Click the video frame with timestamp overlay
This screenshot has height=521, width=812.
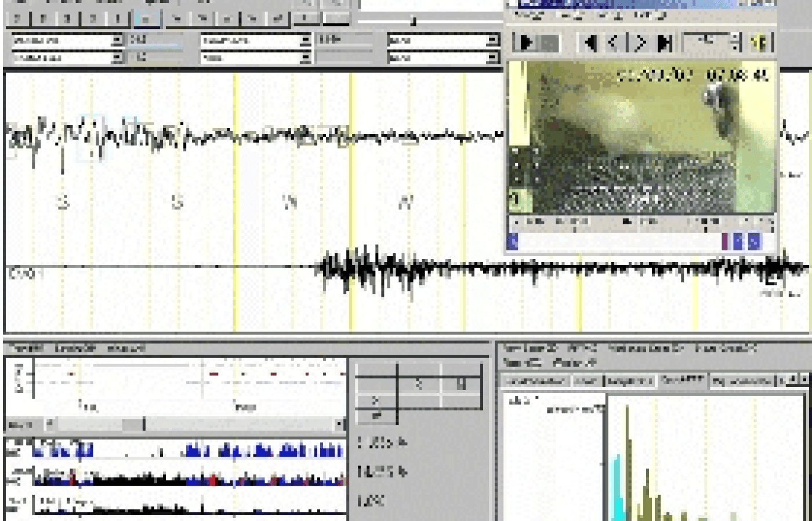coord(642,138)
